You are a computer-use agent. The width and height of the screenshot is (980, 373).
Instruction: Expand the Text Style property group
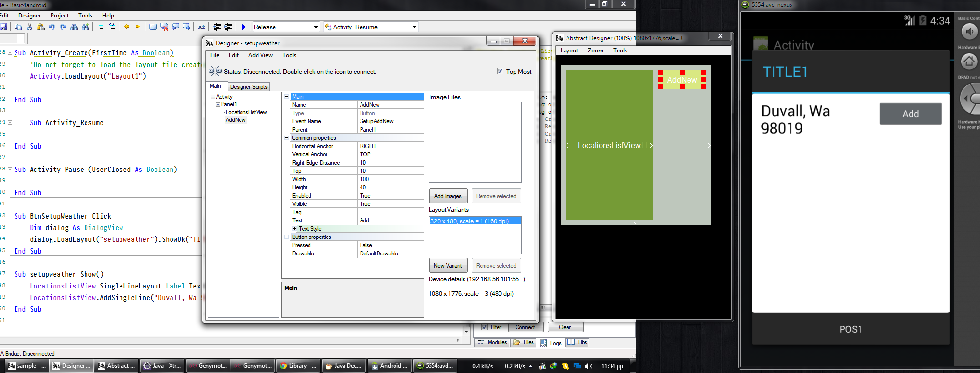294,229
